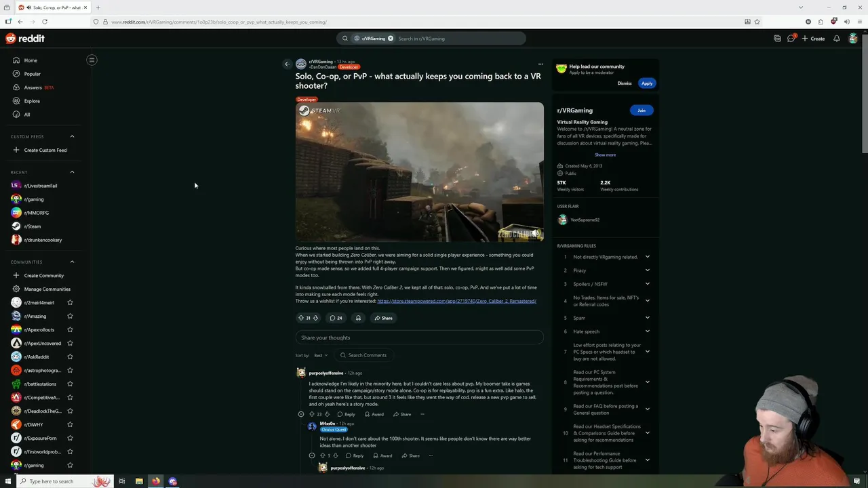Downvote the main post
Screen dimensions: 868x488
click(315, 318)
